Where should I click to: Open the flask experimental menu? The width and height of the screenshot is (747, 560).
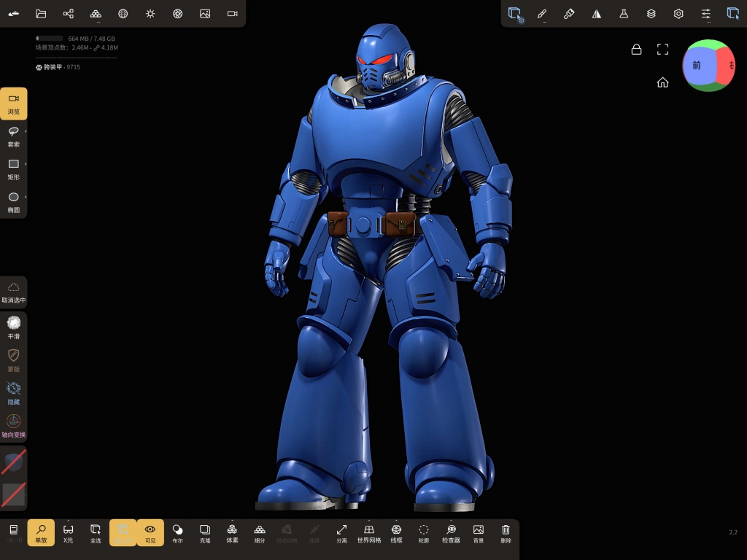click(x=624, y=14)
